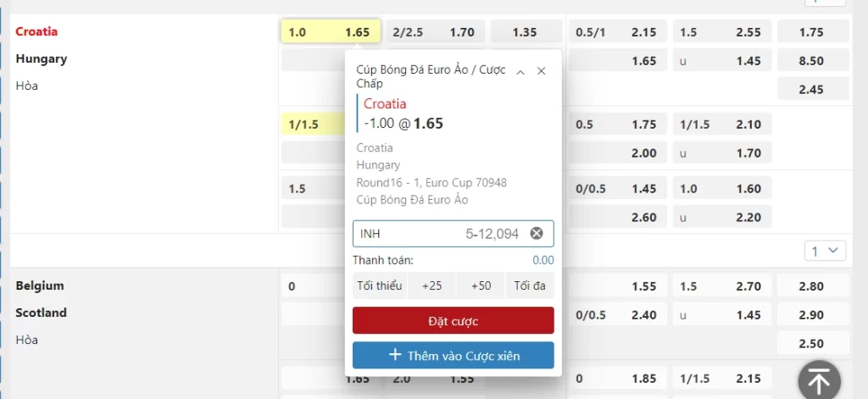Viewport: 868px width, 399px height.
Task: Choose Hungary win odds 8.50
Action: tap(813, 60)
